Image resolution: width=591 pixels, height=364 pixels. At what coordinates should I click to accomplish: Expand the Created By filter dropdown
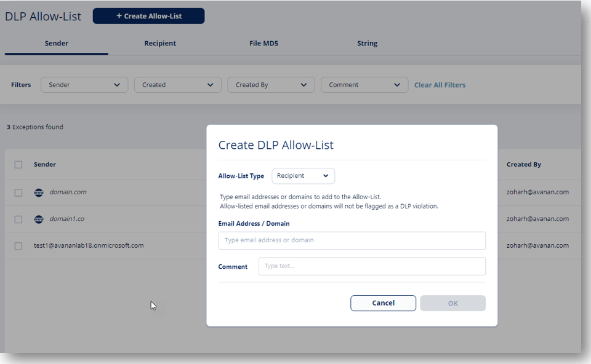click(x=271, y=84)
